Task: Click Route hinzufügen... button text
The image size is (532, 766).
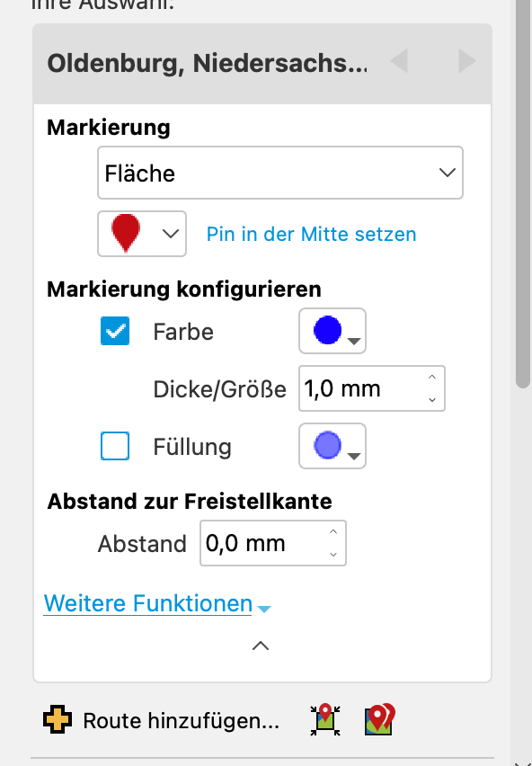Action: point(181,720)
